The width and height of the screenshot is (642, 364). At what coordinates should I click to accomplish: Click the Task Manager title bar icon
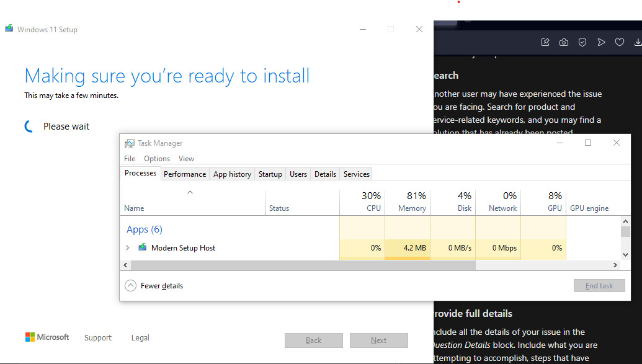coord(130,143)
